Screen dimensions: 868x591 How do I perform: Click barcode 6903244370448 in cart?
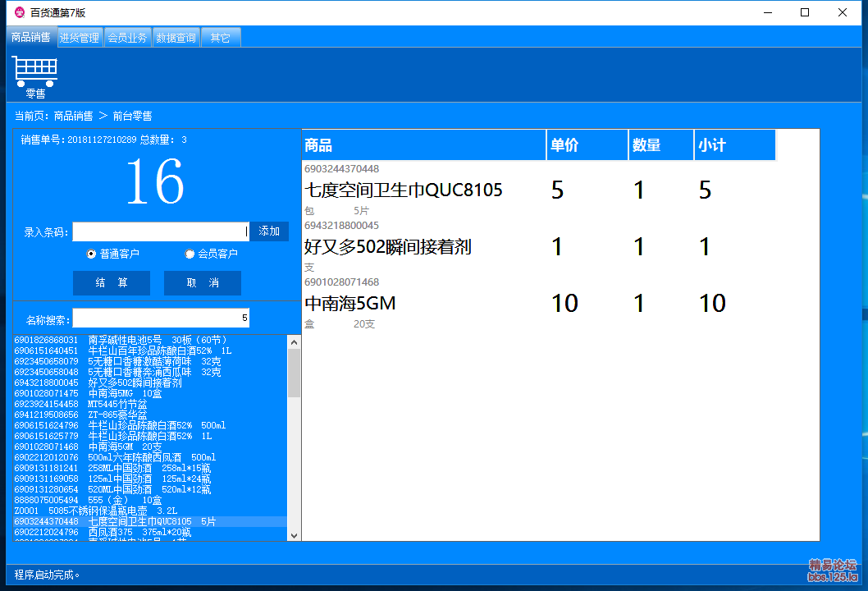click(x=341, y=169)
